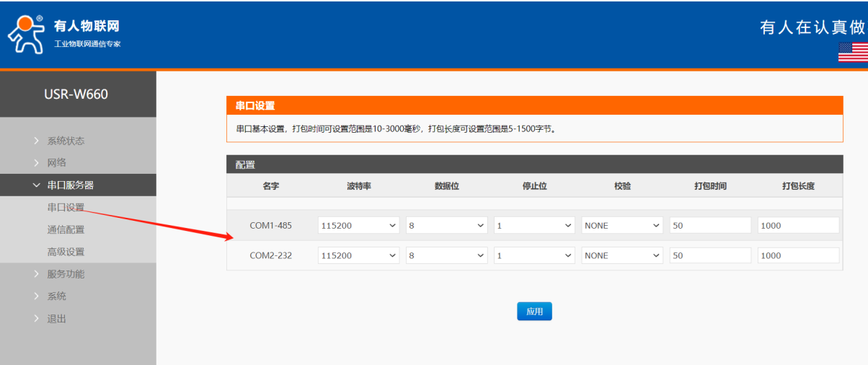Viewport: 868px width, 365px height.
Task: Click the USR IoT company logo
Action: point(65,34)
